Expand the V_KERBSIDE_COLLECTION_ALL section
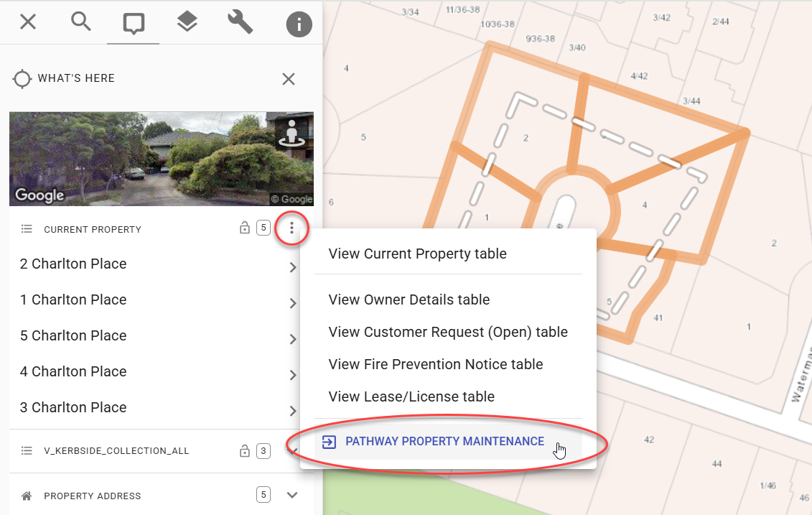The image size is (812, 515). pyautogui.click(x=293, y=450)
